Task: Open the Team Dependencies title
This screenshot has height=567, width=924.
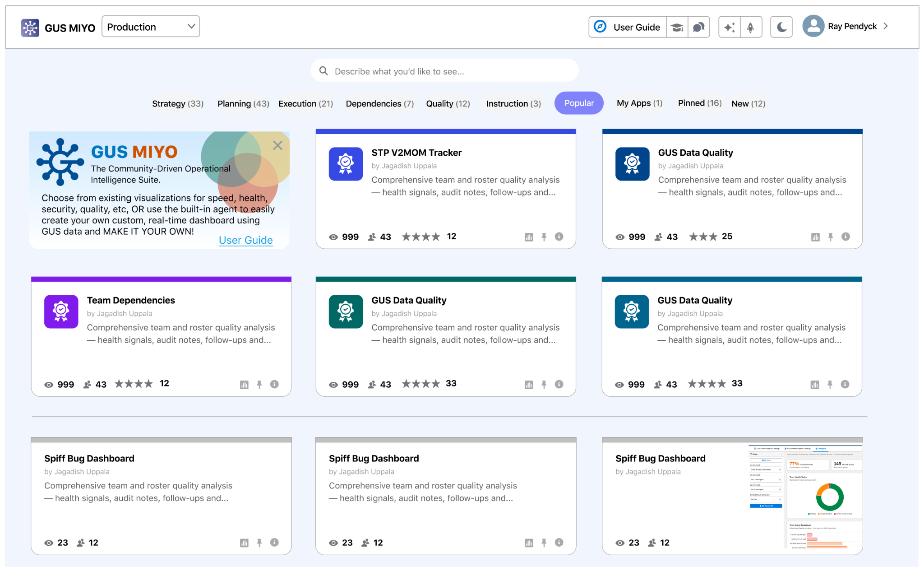Action: tap(131, 300)
